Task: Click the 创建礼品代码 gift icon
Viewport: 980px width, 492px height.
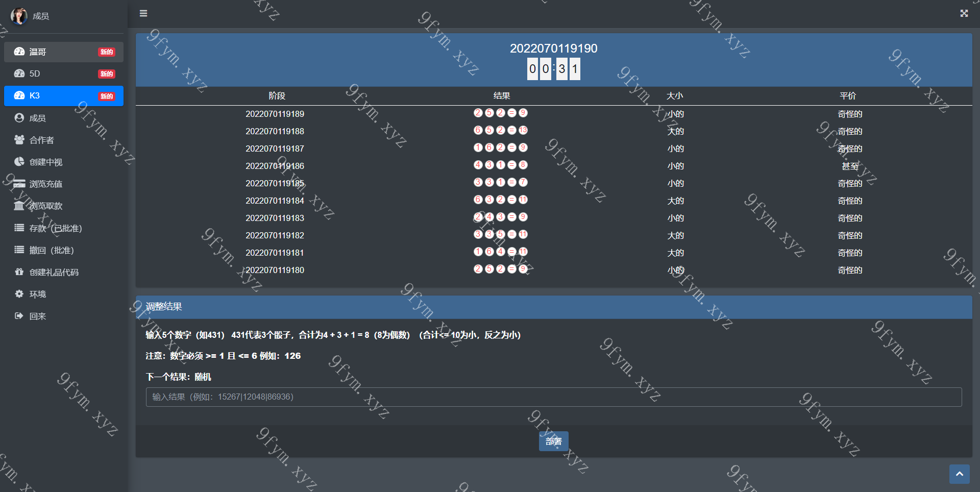Action: tap(19, 272)
